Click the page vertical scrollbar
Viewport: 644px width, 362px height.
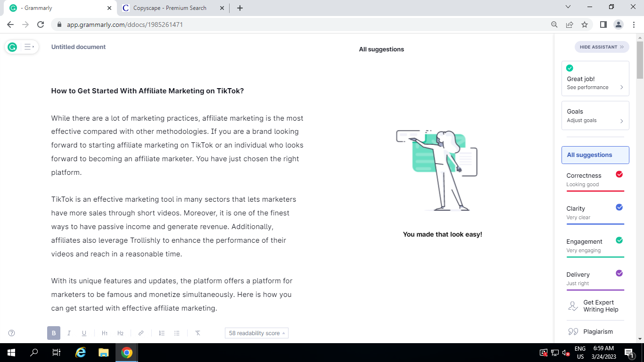tap(640, 60)
